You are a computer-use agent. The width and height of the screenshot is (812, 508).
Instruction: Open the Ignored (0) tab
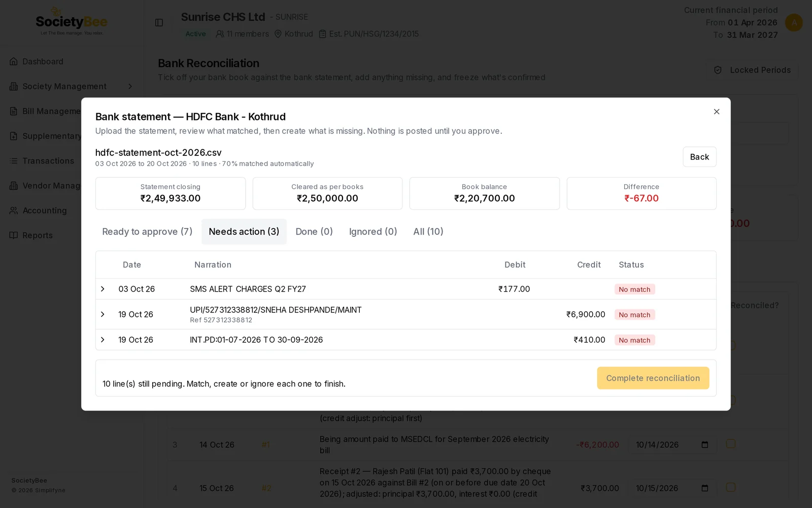(x=373, y=232)
